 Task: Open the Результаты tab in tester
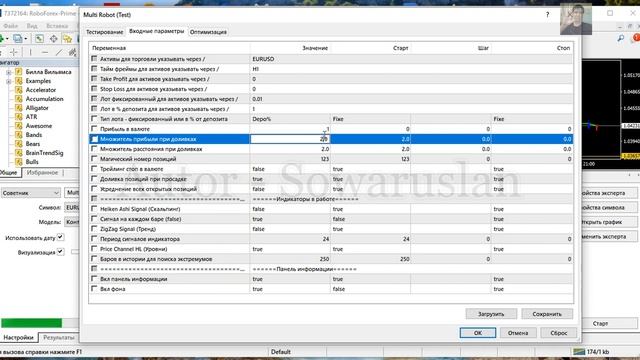point(59,338)
